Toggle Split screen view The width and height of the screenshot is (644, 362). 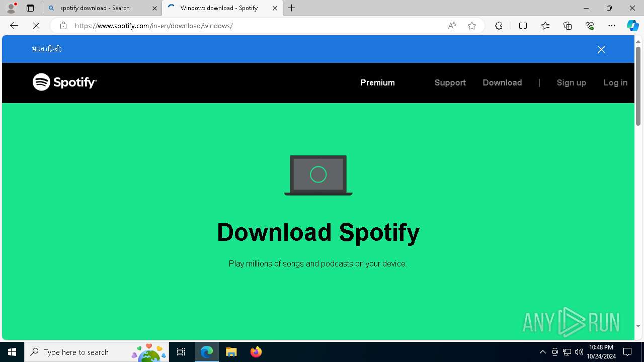tap(523, 26)
